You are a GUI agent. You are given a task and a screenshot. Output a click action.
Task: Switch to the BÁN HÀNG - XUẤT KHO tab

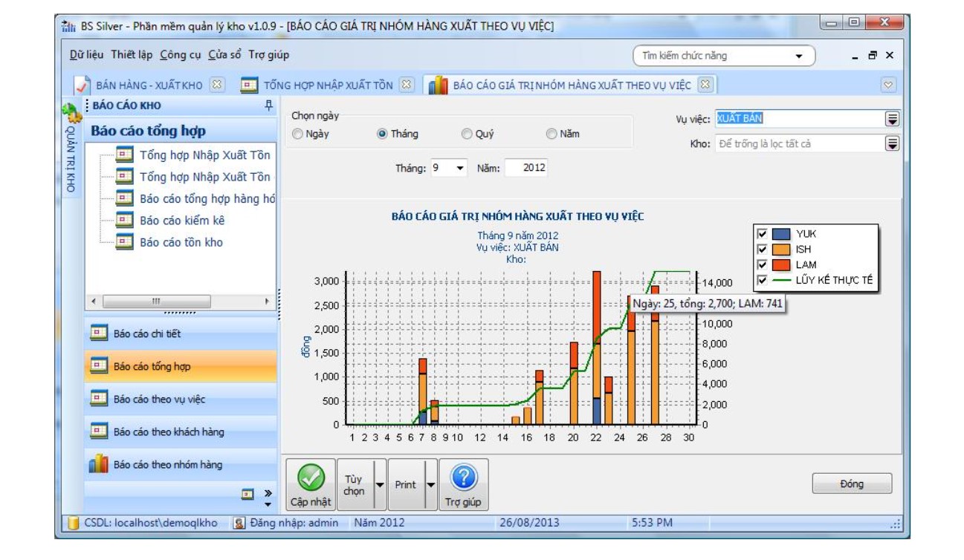[149, 85]
